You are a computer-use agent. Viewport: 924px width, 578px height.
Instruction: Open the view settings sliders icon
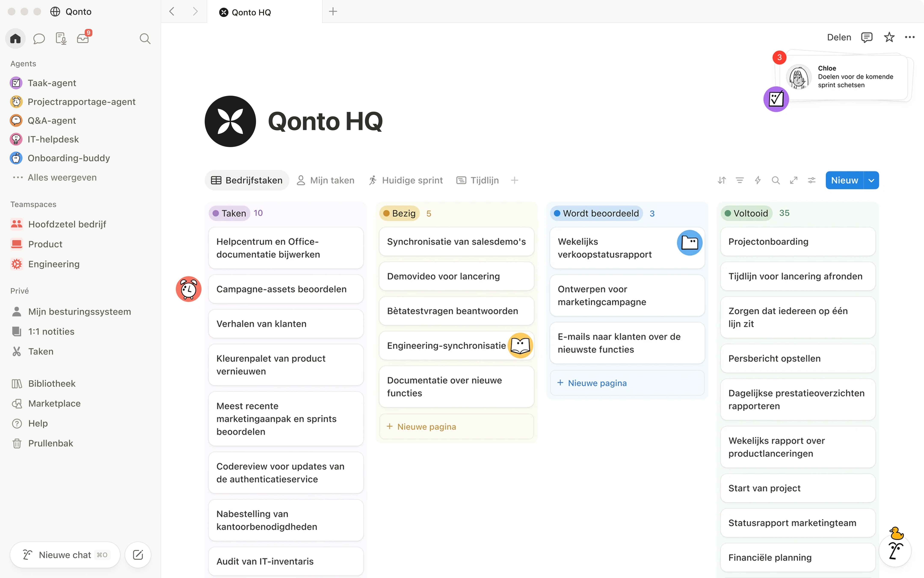[812, 180]
